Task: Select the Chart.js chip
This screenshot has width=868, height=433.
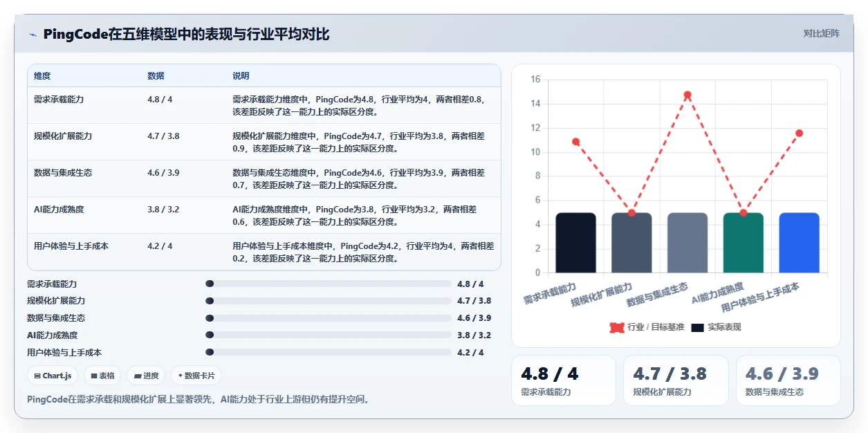Action: tap(53, 376)
